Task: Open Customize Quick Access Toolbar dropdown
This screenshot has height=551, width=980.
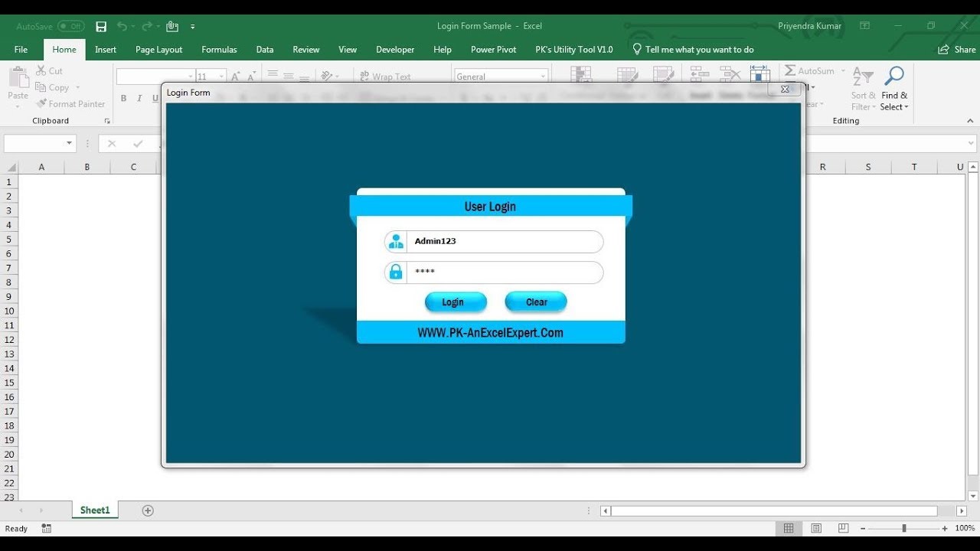Action: tap(193, 26)
